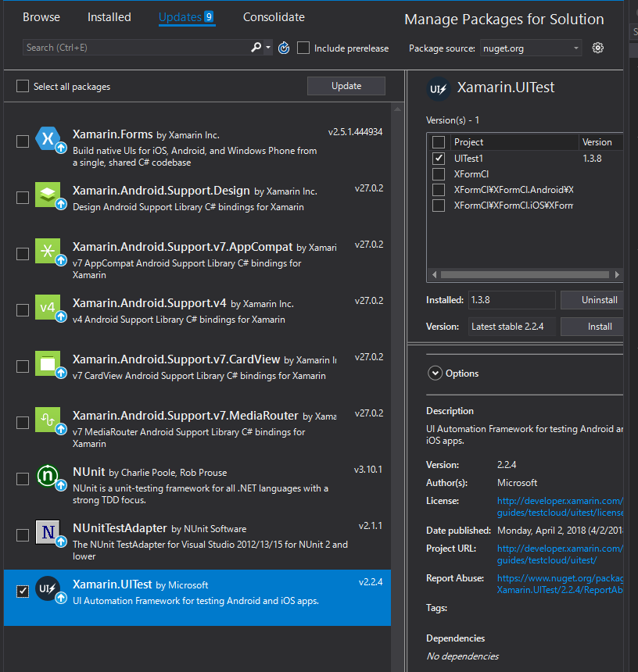Click the magnifier search icon
The image size is (638, 672).
click(256, 47)
